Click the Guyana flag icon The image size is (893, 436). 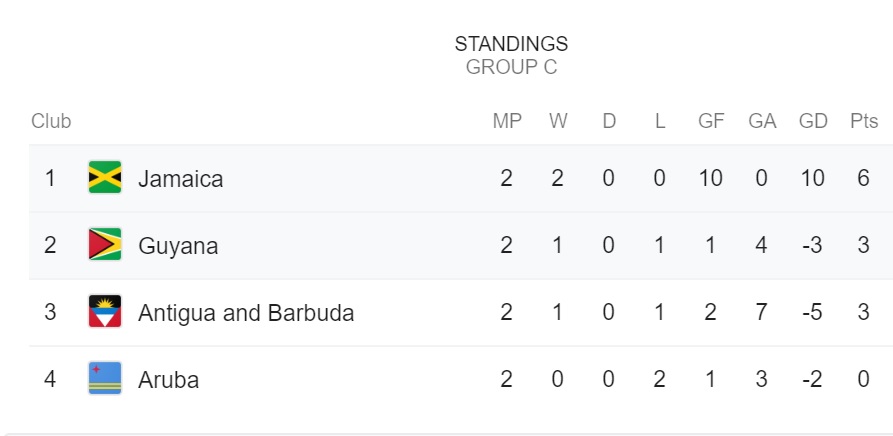pos(105,244)
